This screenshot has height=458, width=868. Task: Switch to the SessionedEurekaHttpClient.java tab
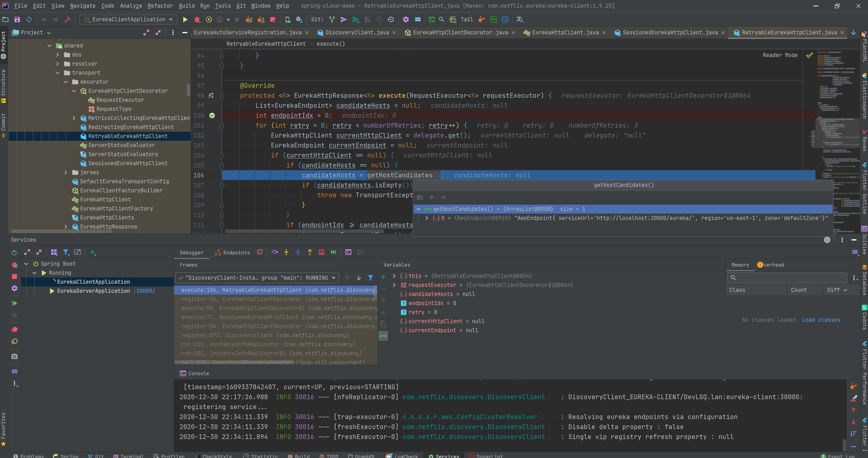coord(670,32)
